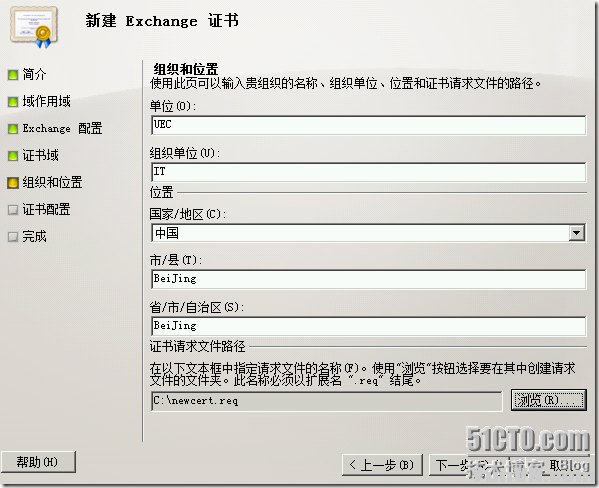
Task: Click the 浏览(R)... button
Action: click(549, 400)
